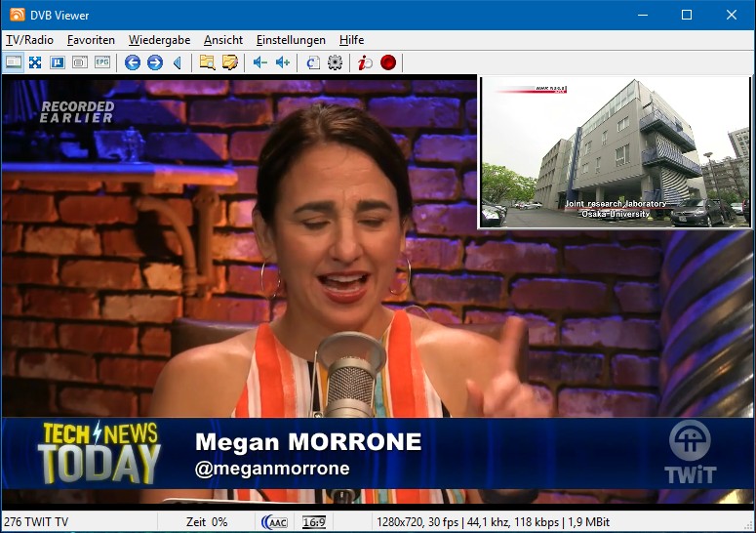The height and width of the screenshot is (533, 756).
Task: Open the EPG program guide
Action: (x=102, y=62)
